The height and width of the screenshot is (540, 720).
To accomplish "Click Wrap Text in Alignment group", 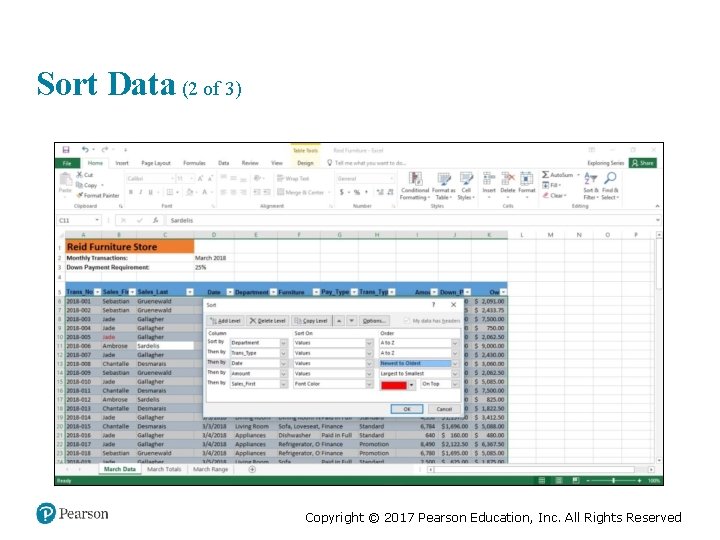I will click(293, 179).
